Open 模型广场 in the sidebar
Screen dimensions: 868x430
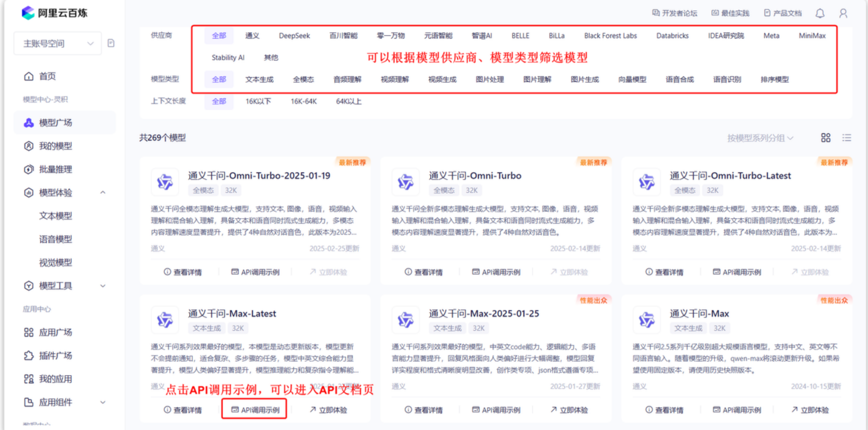coord(65,123)
